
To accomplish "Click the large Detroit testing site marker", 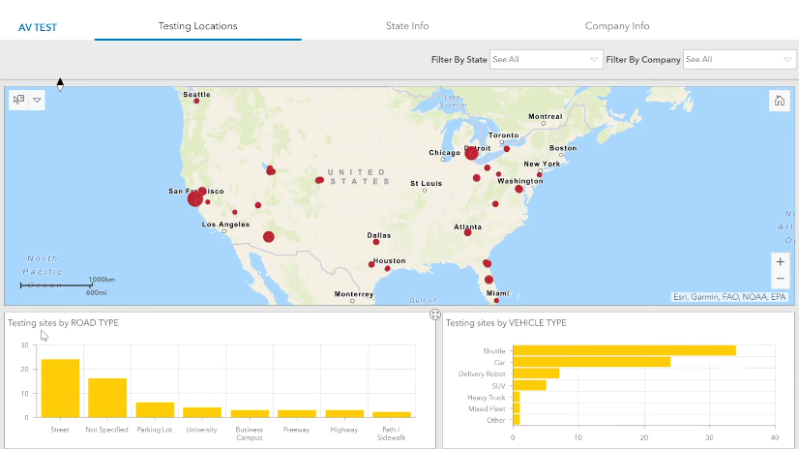I will (471, 153).
